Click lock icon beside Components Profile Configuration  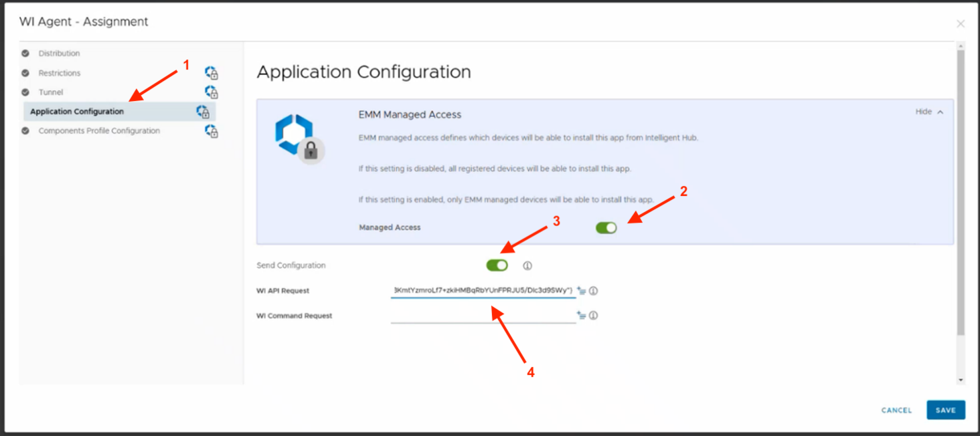pos(212,132)
